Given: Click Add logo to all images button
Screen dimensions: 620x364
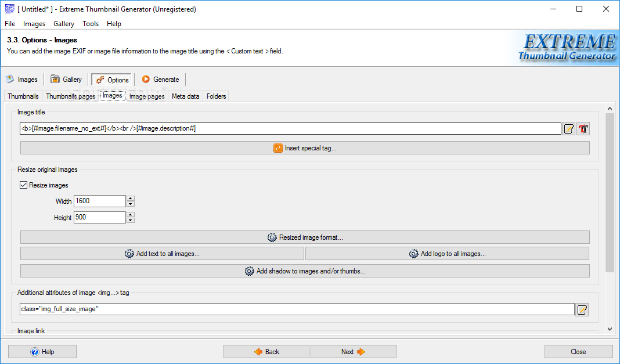Looking at the screenshot, I should (x=447, y=254).
